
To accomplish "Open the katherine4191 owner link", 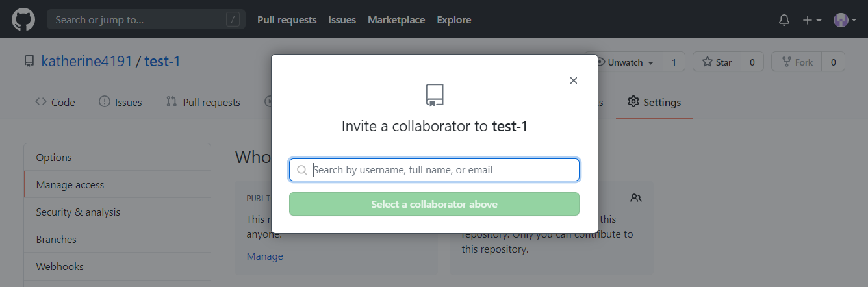I will [x=87, y=62].
